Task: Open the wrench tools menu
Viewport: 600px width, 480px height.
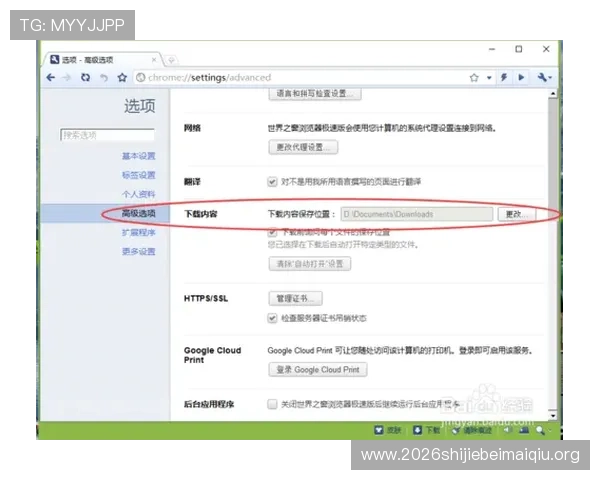Action: click(545, 77)
